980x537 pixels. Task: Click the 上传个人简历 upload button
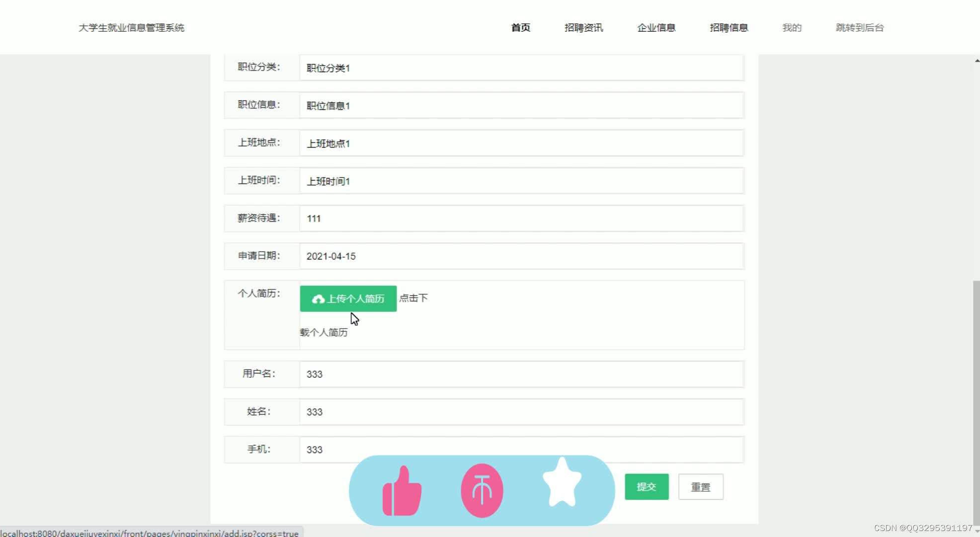(x=348, y=298)
